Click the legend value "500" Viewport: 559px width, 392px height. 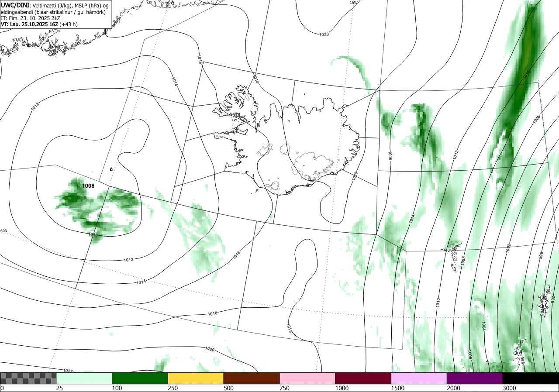pos(229,388)
